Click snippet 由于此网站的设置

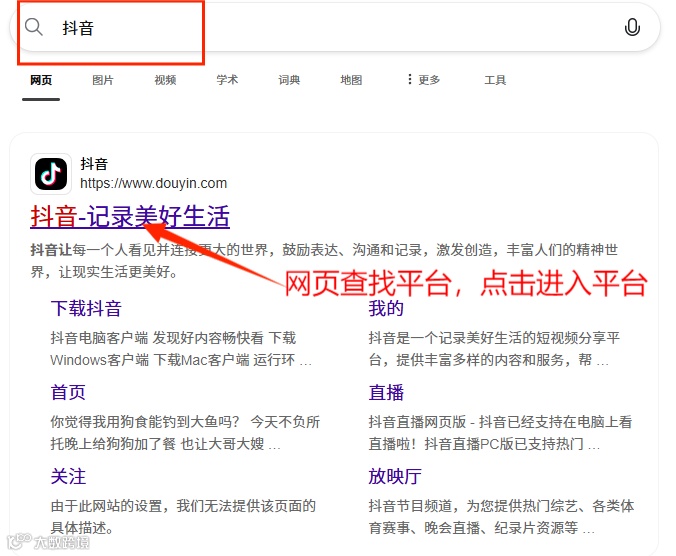click(x=183, y=517)
